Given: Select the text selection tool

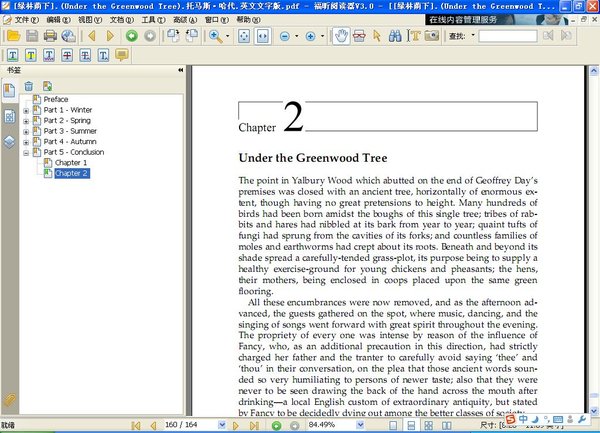Looking at the screenshot, I should [x=414, y=36].
